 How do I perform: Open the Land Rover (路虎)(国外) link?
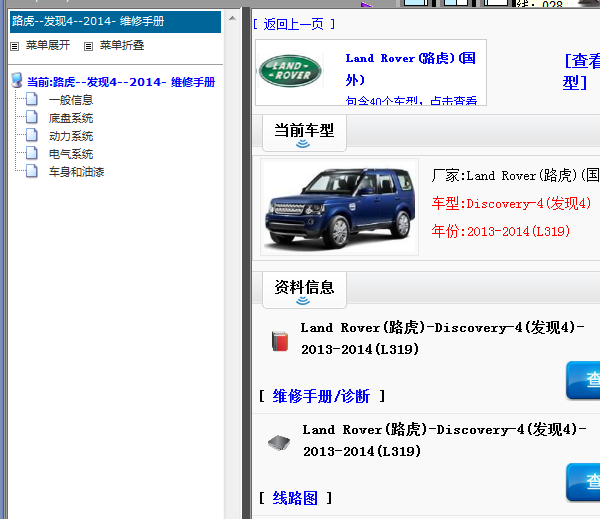[x=410, y=69]
